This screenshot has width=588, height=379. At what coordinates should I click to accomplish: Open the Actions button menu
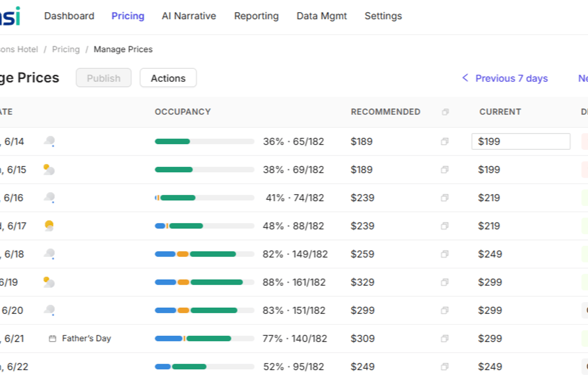[168, 78]
